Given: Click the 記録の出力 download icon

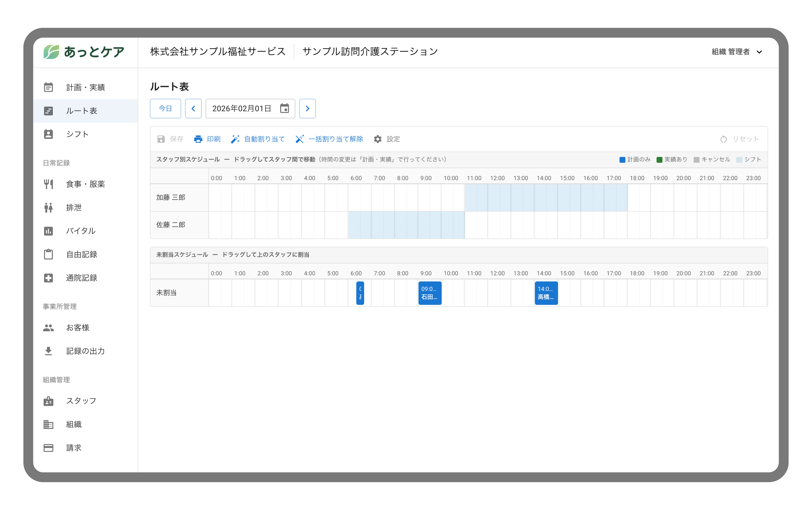Looking at the screenshot, I should [x=48, y=351].
